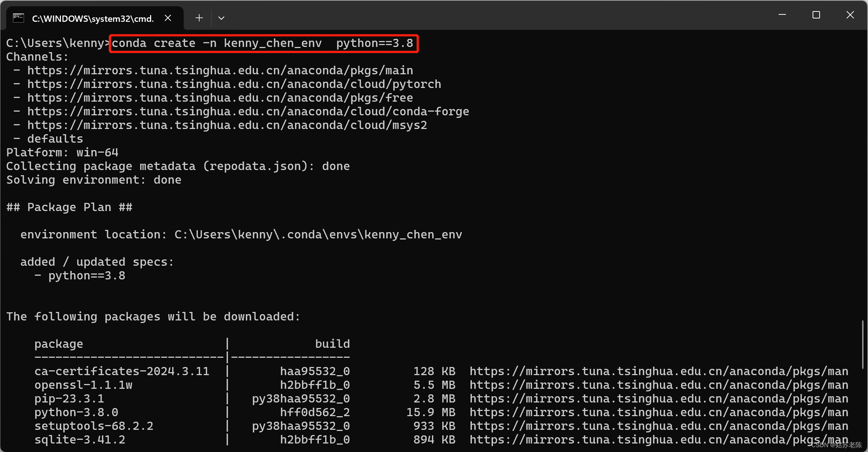Viewport: 868px width, 452px height.
Task: Open the anaconda/pkgs/free channel URL
Action: pyautogui.click(x=220, y=98)
